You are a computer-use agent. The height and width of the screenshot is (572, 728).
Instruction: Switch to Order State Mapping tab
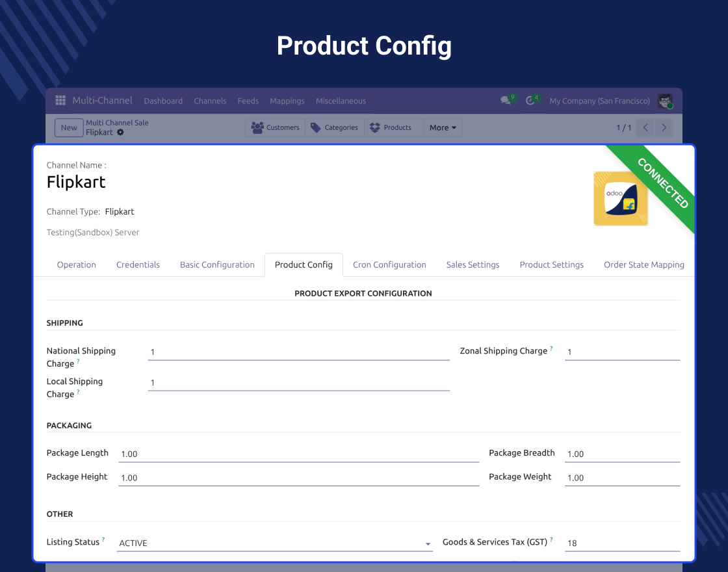[x=644, y=265]
